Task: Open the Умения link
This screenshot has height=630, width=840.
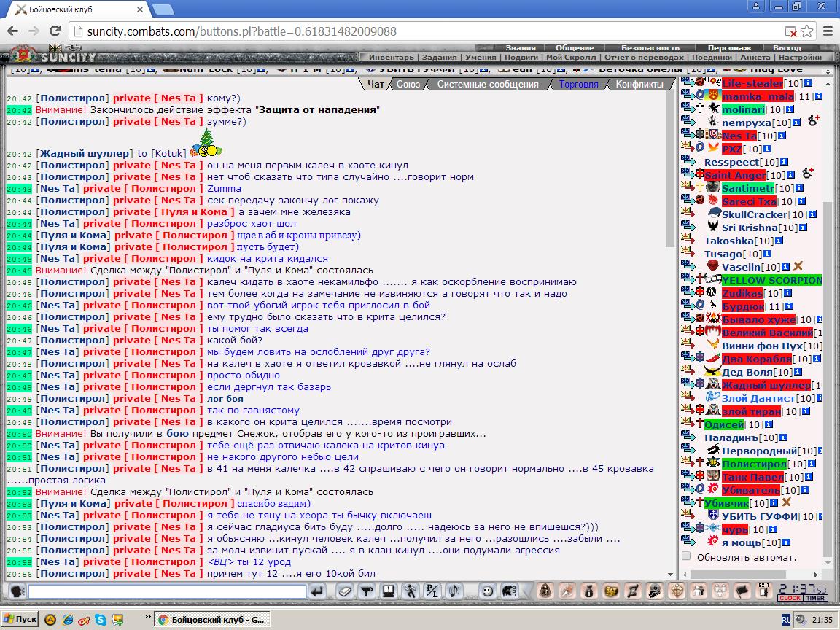Action: (x=481, y=58)
